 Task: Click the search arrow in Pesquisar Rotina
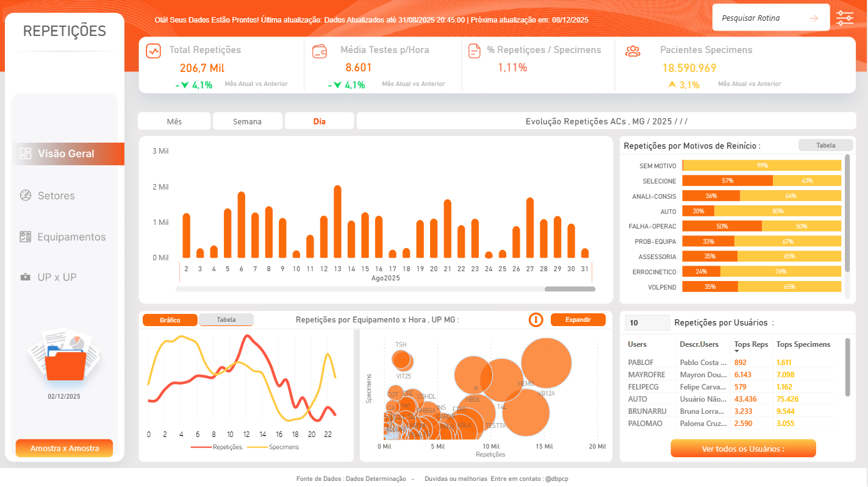814,18
